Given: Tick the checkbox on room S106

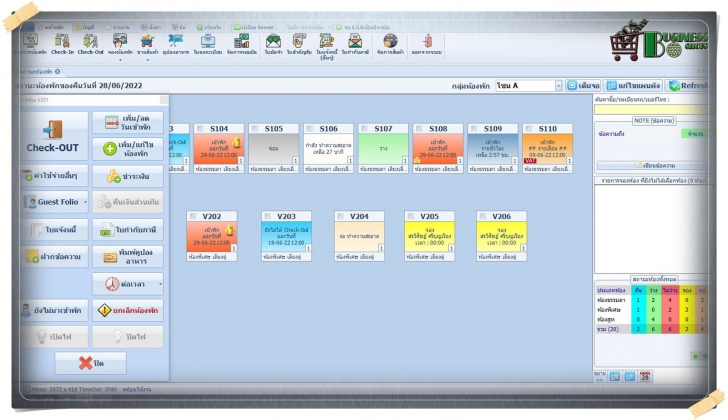Looking at the screenshot, I should [x=310, y=129].
